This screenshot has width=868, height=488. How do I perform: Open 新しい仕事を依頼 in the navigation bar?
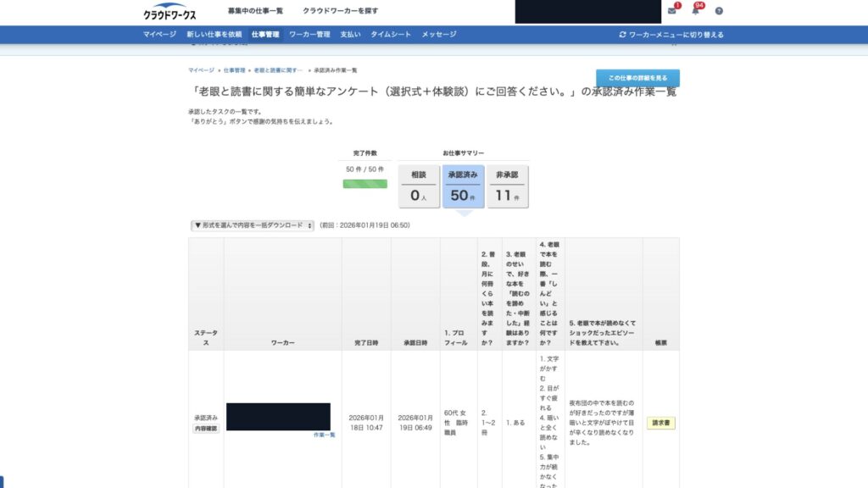(214, 35)
